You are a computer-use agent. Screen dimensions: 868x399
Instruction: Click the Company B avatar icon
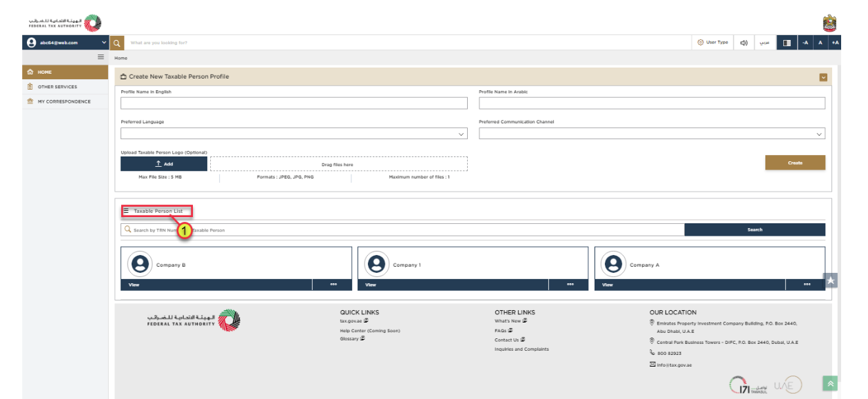point(141,264)
